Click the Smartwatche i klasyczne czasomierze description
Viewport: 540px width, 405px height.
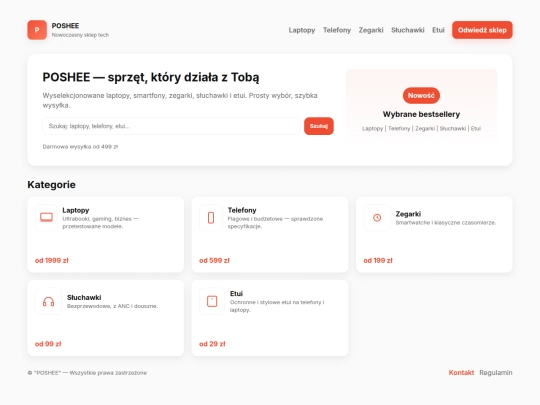446,223
